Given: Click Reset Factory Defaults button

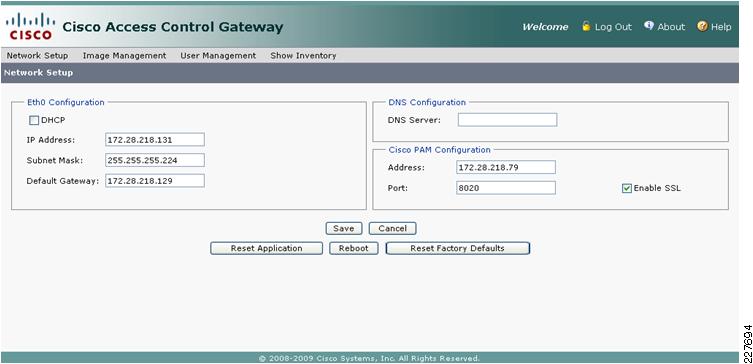Looking at the screenshot, I should (x=457, y=248).
